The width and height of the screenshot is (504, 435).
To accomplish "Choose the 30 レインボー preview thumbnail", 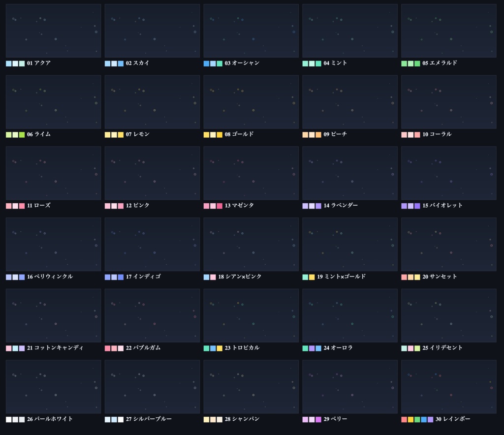I will point(449,387).
